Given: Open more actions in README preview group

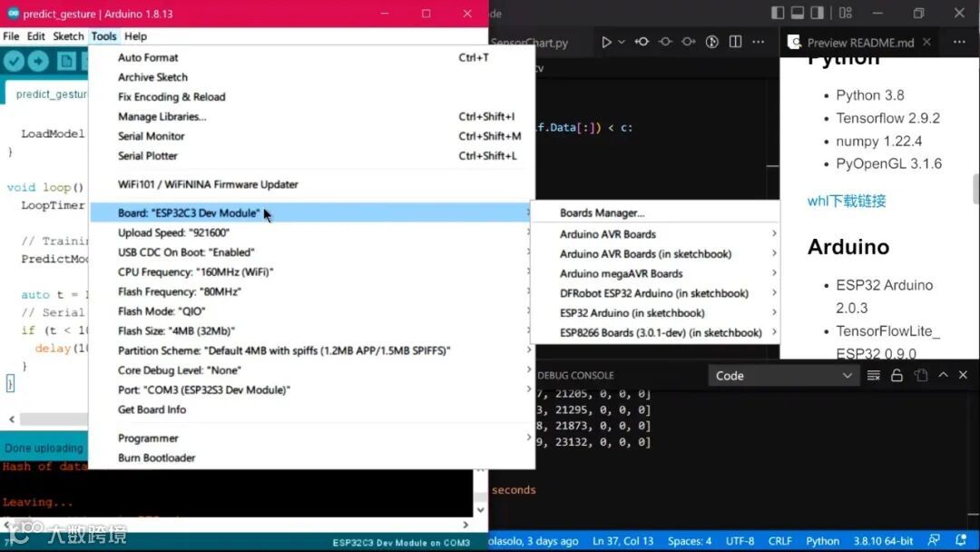Looking at the screenshot, I should click(x=959, y=42).
